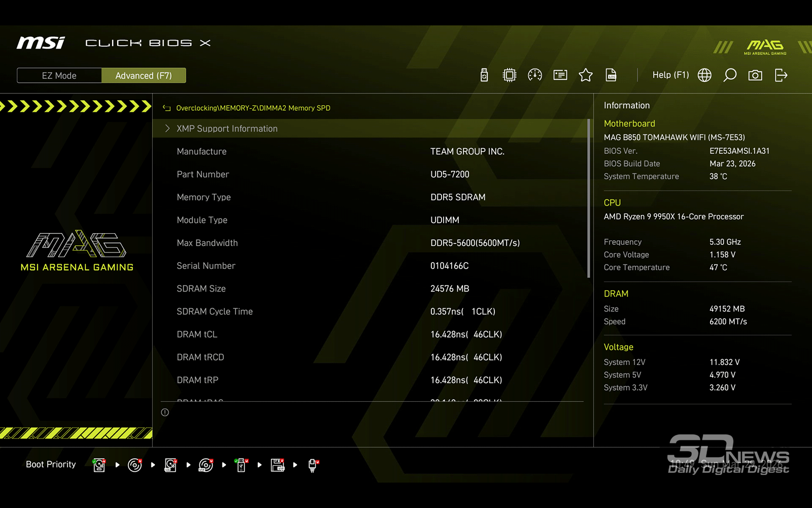Click the CPU chip icon in toolbar
The image size is (812, 508).
click(509, 75)
